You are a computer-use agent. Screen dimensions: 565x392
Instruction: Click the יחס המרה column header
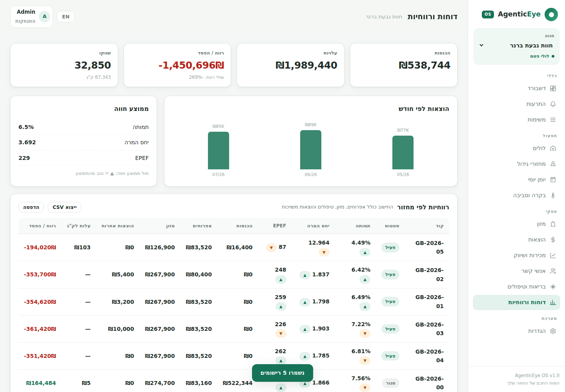point(318,226)
